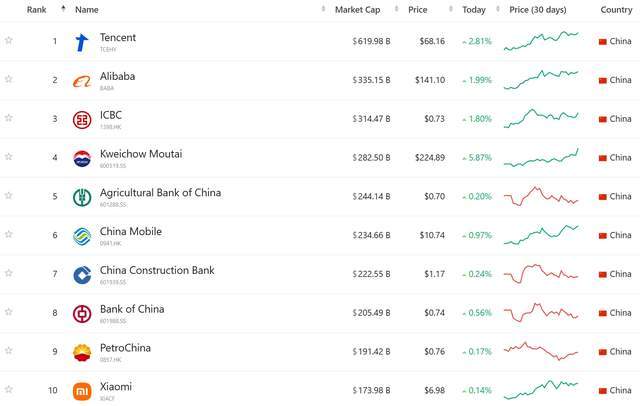This screenshot has width=640, height=406.
Task: Sort by the Today column header
Action: tap(474, 10)
